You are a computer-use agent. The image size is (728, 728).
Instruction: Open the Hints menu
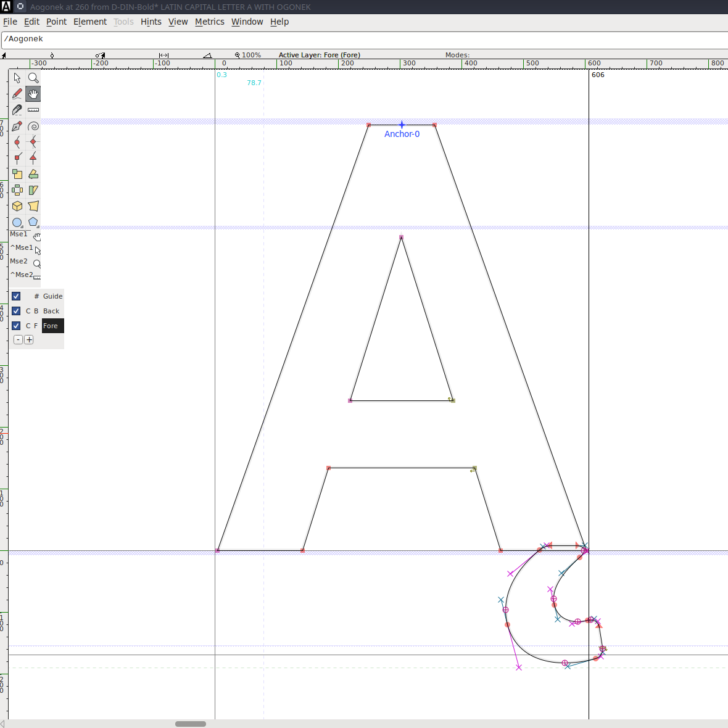pyautogui.click(x=151, y=22)
